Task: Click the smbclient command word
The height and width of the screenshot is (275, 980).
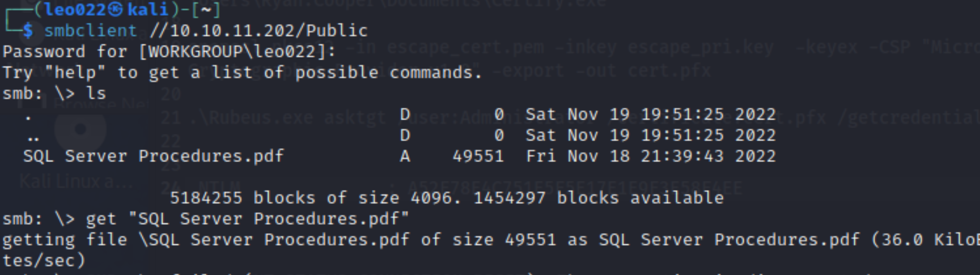Action: (x=90, y=31)
